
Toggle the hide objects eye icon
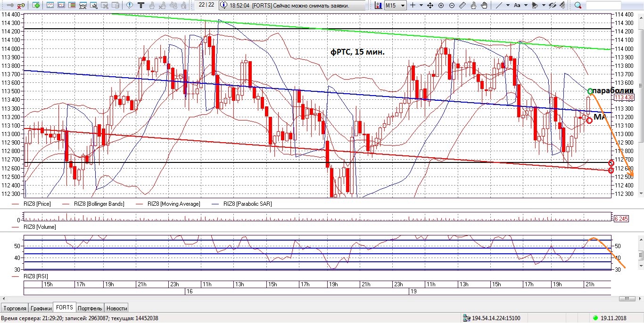[x=553, y=5]
